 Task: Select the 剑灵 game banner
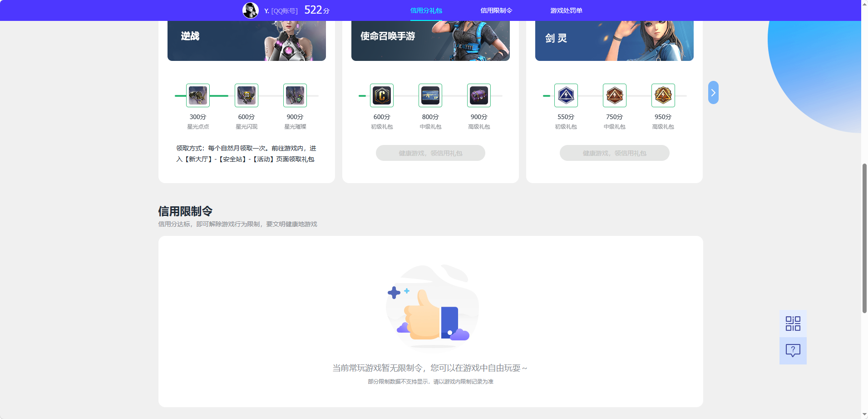click(x=614, y=41)
